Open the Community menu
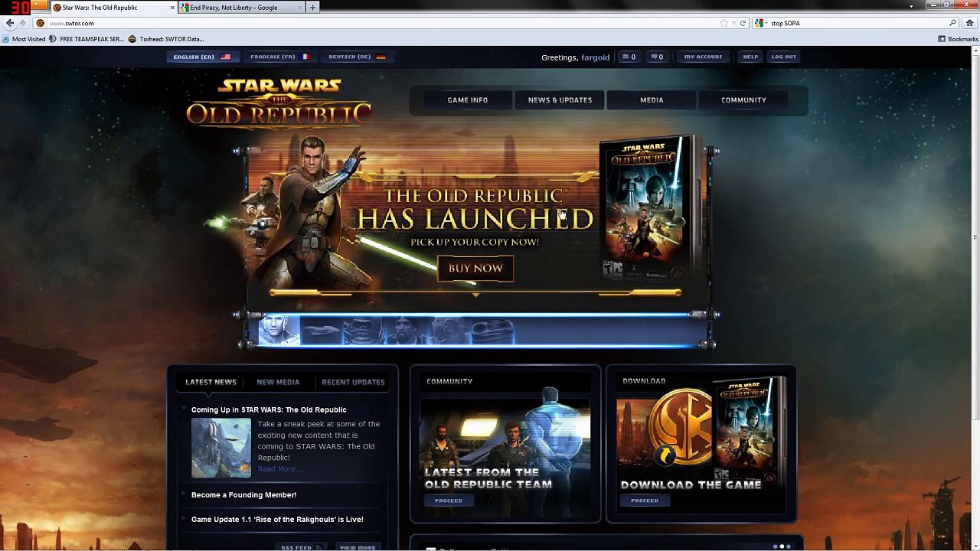 (x=743, y=100)
